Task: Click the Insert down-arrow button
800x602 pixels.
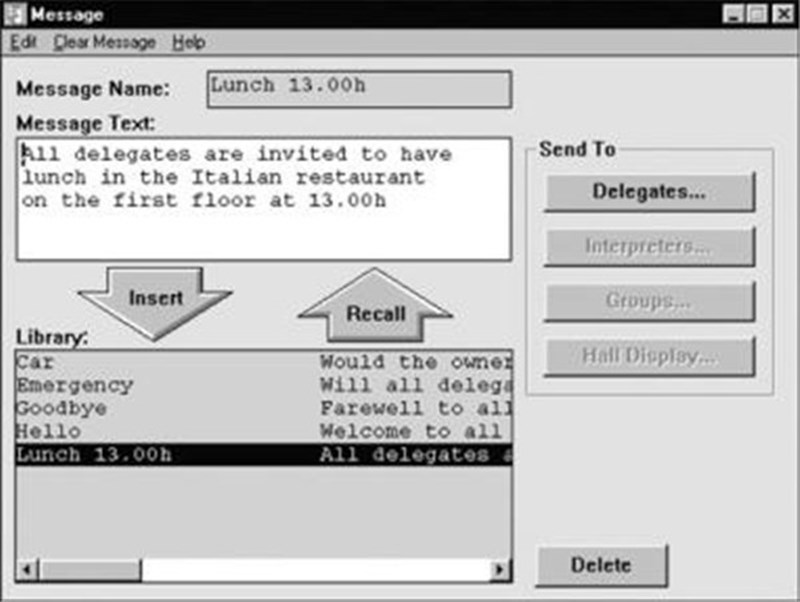Action: [x=155, y=298]
